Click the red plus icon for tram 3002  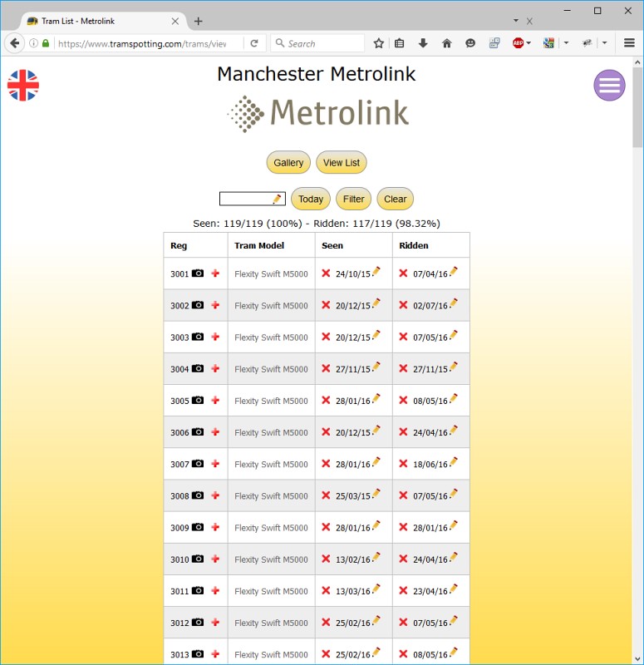[x=215, y=305]
